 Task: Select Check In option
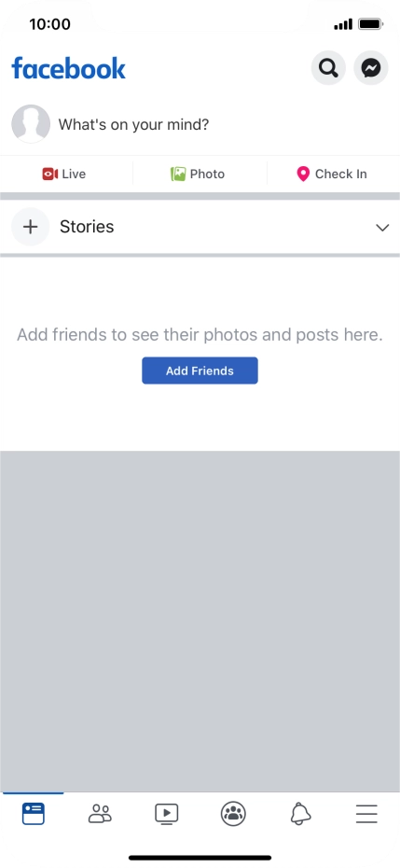click(331, 174)
